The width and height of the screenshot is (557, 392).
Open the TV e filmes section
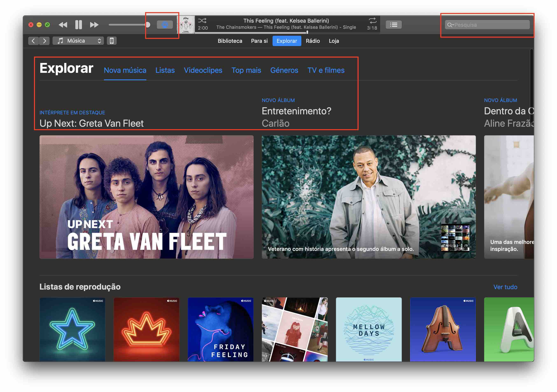click(326, 70)
